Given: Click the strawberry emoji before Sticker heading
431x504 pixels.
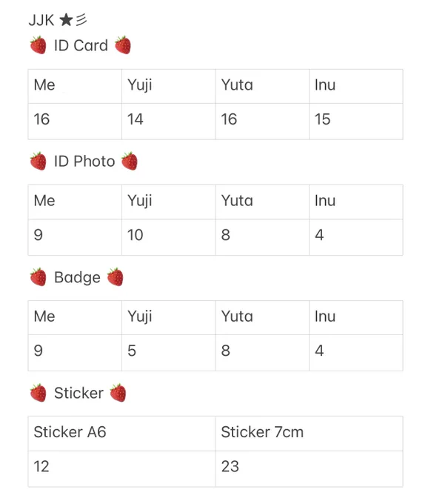Looking at the screenshot, I should [39, 393].
